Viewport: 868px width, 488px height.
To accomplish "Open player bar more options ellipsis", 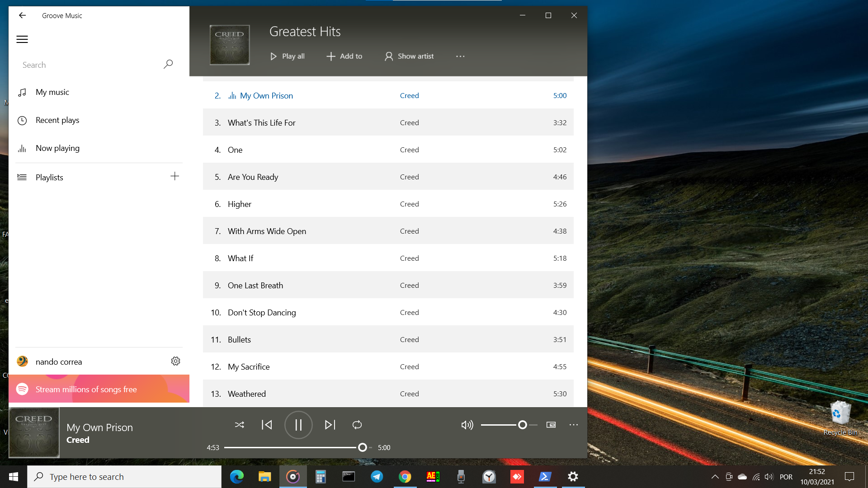I will point(574,425).
